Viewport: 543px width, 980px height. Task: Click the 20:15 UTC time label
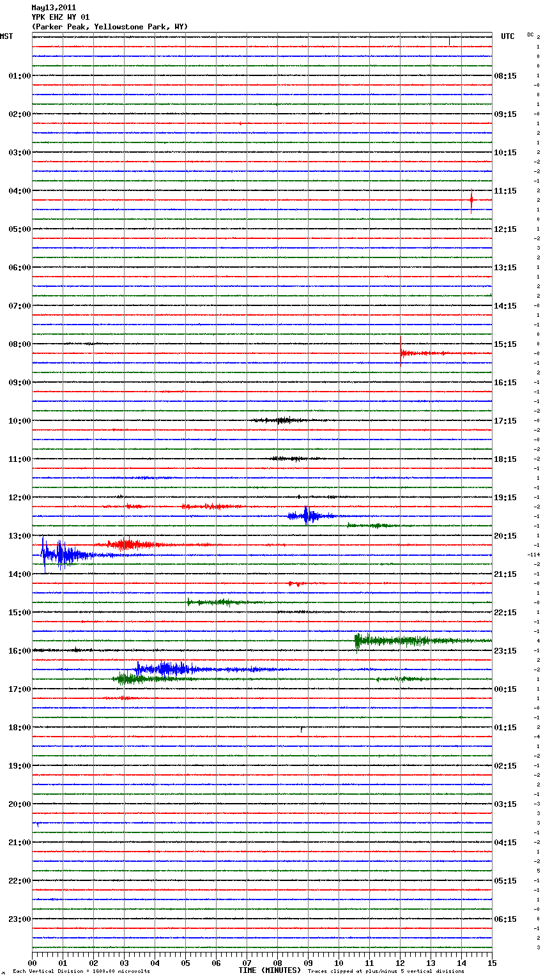pos(505,536)
